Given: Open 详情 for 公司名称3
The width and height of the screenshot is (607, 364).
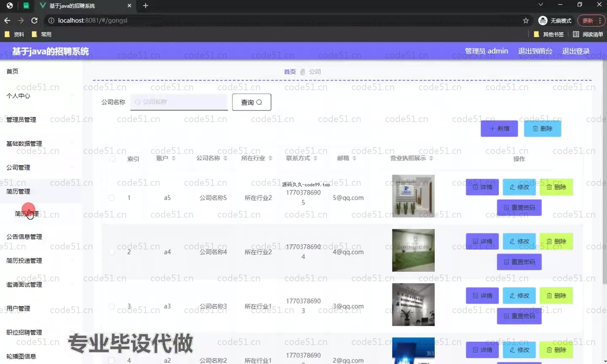Looking at the screenshot, I should click(x=482, y=295).
